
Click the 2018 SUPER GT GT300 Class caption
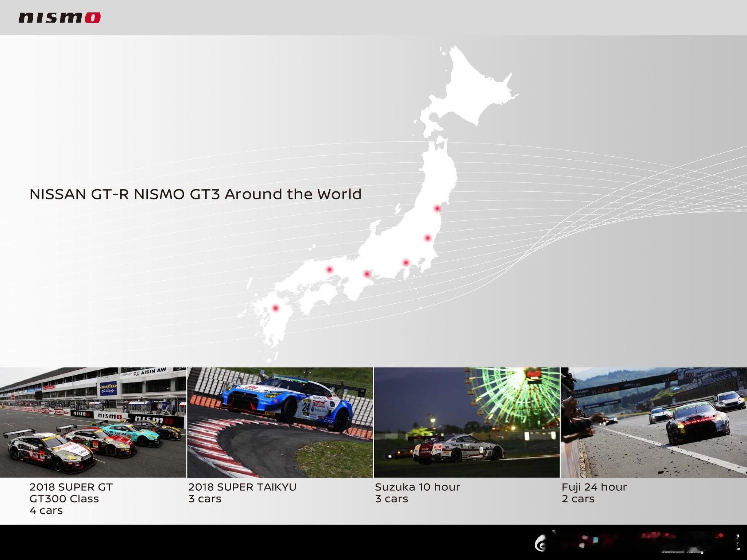[x=71, y=498]
